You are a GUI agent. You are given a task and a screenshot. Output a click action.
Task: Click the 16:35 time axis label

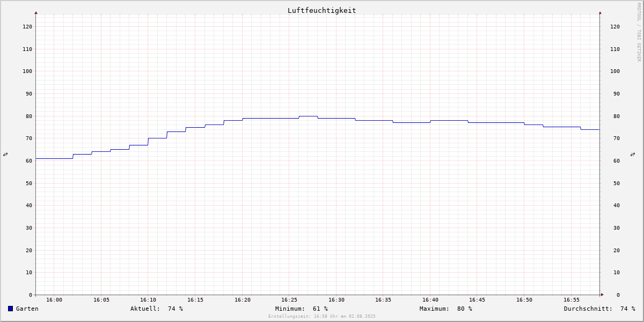383,300
